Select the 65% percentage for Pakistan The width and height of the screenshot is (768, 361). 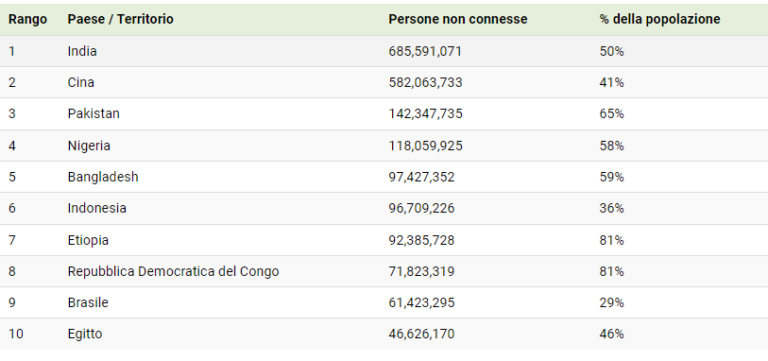(612, 114)
